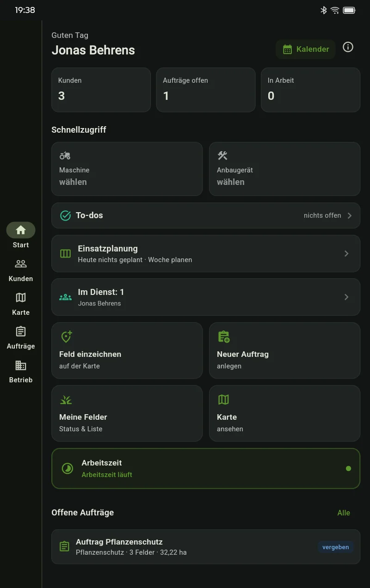Toggle the running Arbeitszeit timer
Screen dimensions: 370x588
tap(206, 468)
